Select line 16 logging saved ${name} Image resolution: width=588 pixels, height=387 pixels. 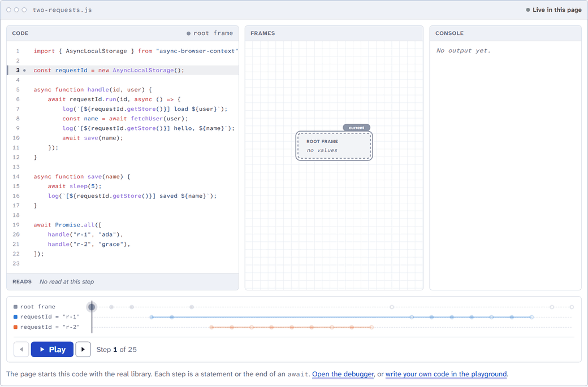coord(123,196)
